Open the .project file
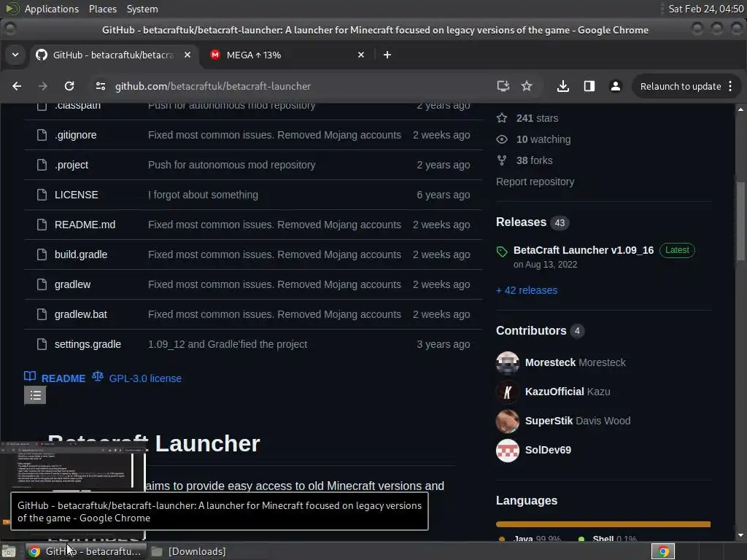 [x=71, y=165]
